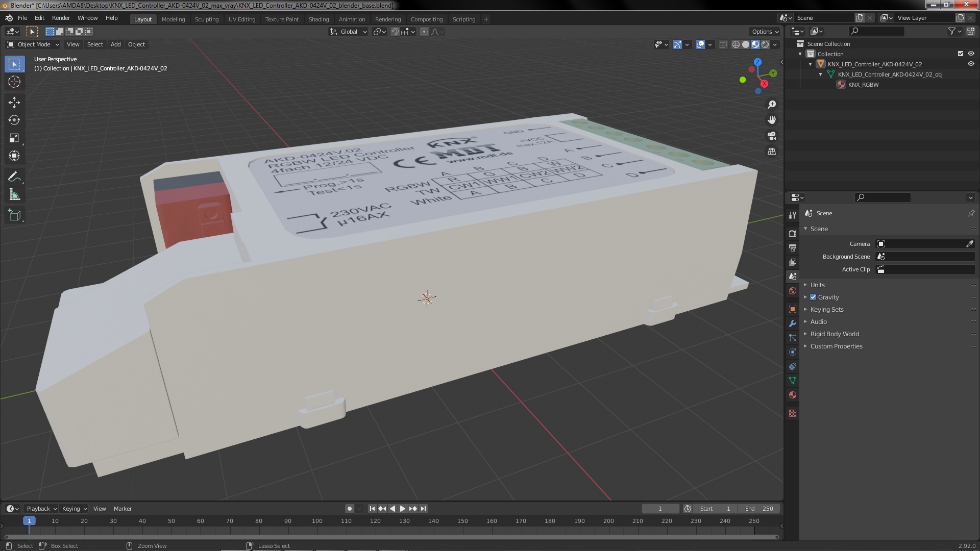Expand the Keying Sets panel
980x551 pixels.
coord(827,309)
